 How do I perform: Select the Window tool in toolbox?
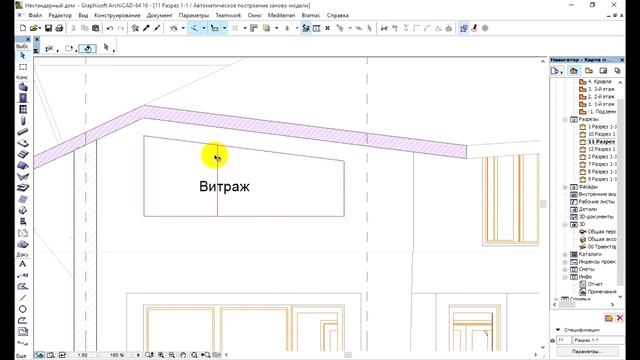click(x=23, y=109)
